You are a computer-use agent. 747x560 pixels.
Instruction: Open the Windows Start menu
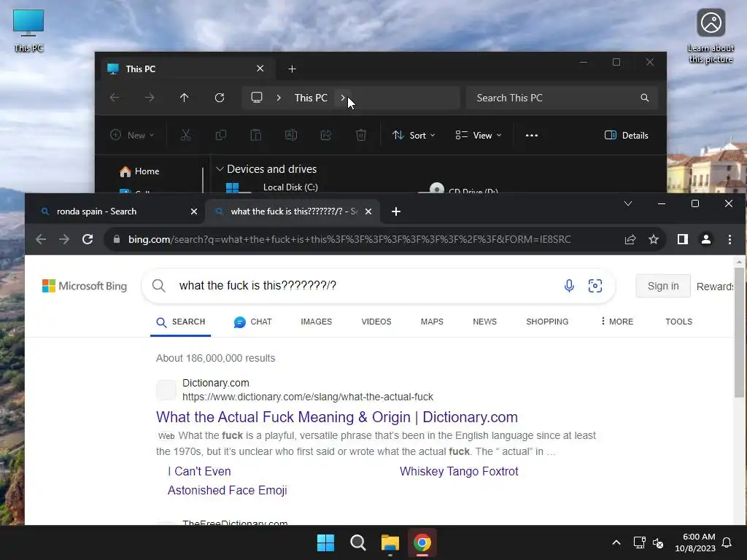[326, 542]
